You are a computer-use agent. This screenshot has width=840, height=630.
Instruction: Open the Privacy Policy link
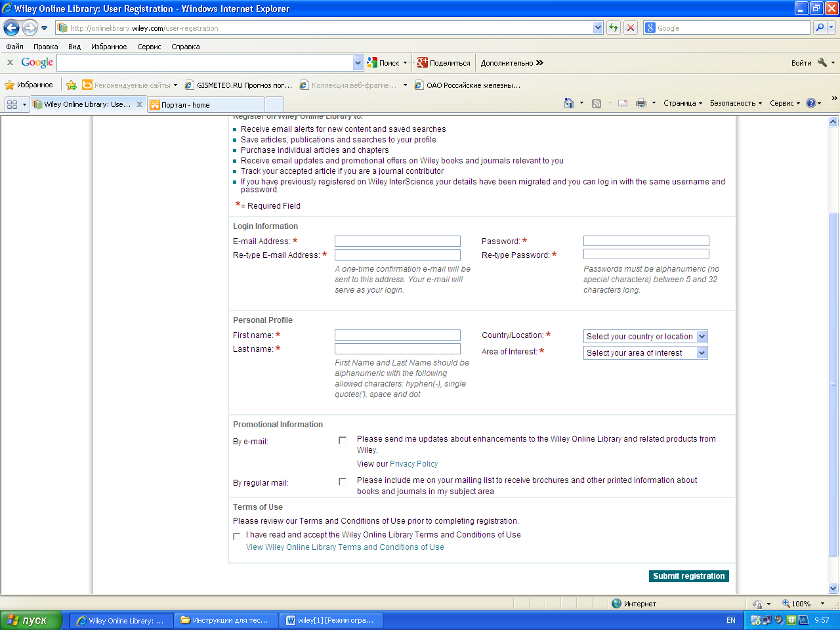click(x=413, y=464)
